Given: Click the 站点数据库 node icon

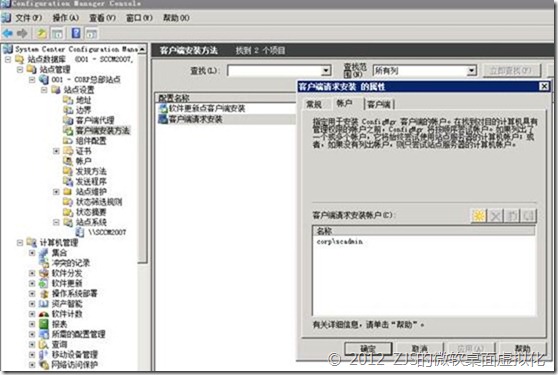Looking at the screenshot, I should pos(20,59).
